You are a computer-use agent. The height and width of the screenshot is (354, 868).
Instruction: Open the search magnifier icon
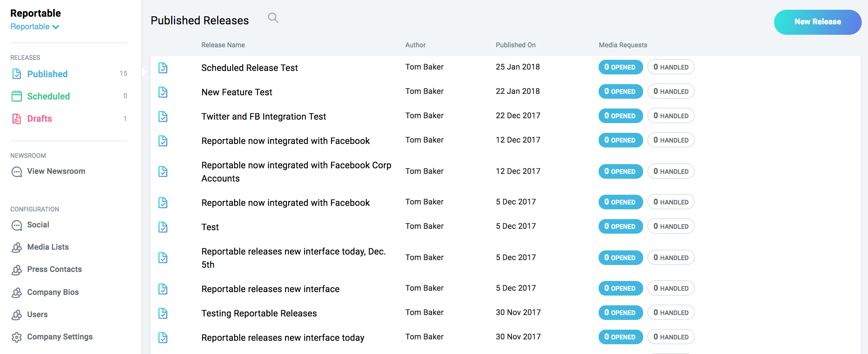point(273,18)
